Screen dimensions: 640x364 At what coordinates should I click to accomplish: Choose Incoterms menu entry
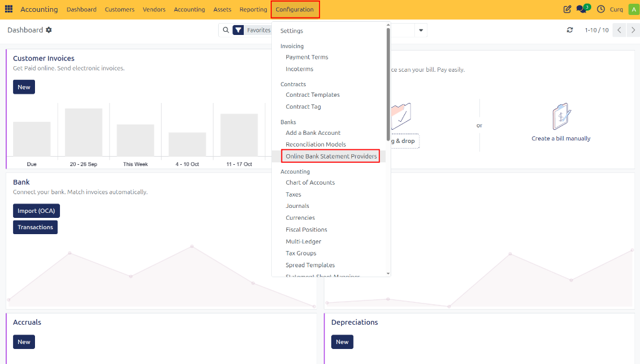pos(299,69)
